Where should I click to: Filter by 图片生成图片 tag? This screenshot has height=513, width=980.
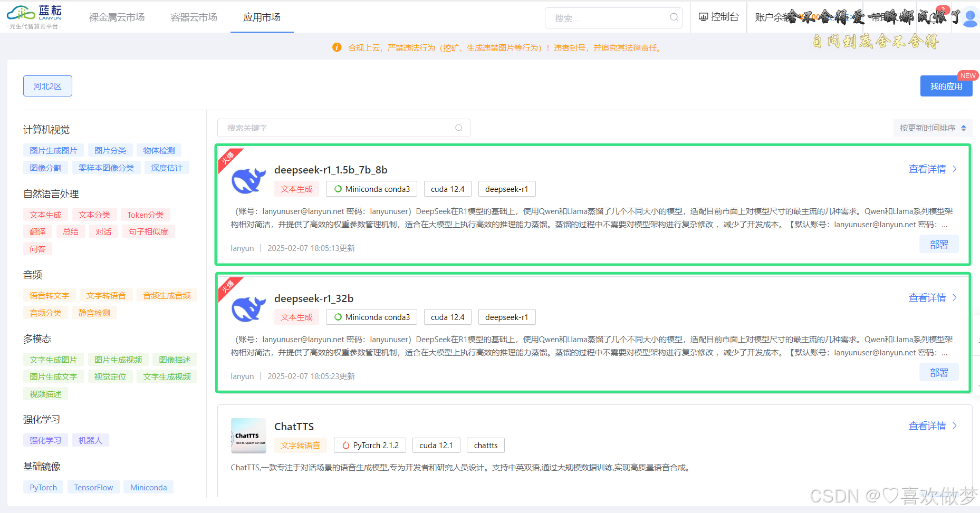(x=53, y=151)
